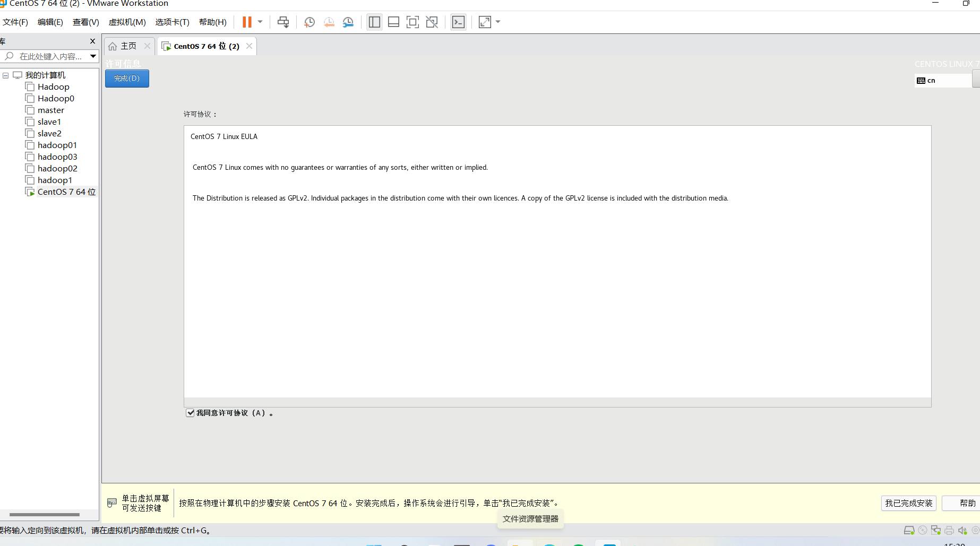The image size is (980, 546).
Task: Open the 虚拟机(M) menu
Action: click(127, 22)
